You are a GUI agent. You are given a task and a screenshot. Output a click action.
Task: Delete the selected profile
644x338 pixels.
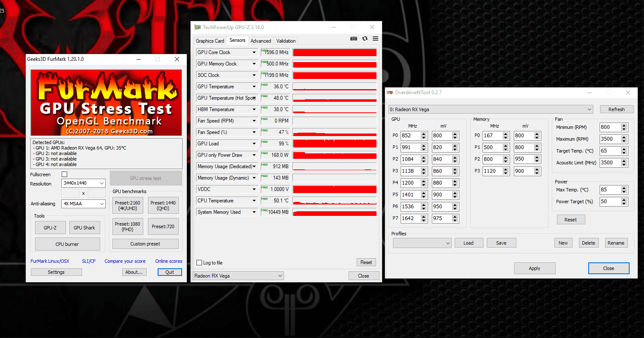[x=588, y=243]
